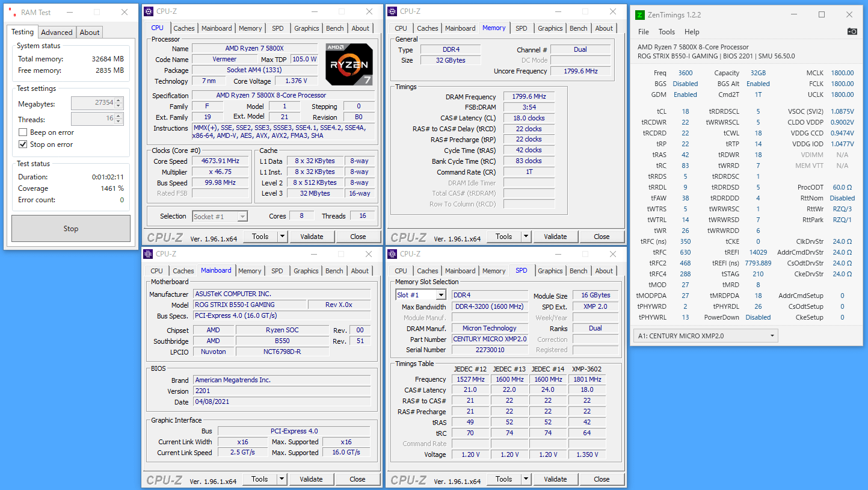Click the CPU-Z icon in Memory window title
Viewport: 868px width, 490px height.
coord(392,11)
